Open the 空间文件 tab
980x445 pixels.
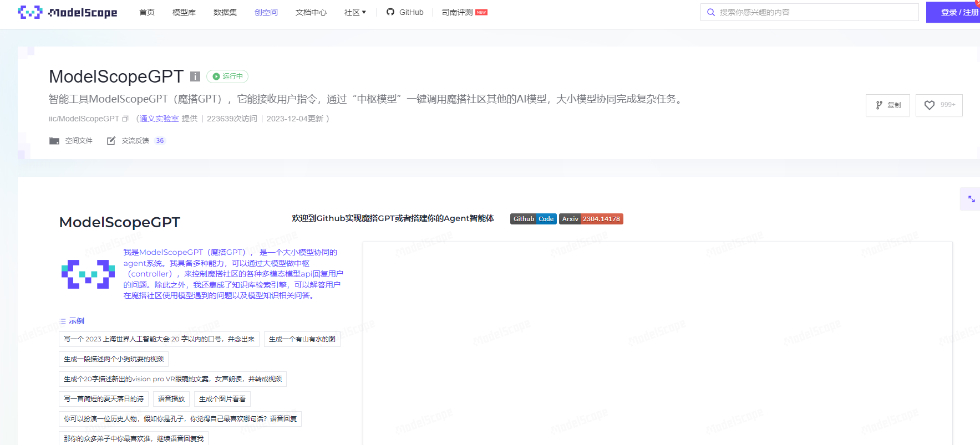click(x=71, y=141)
